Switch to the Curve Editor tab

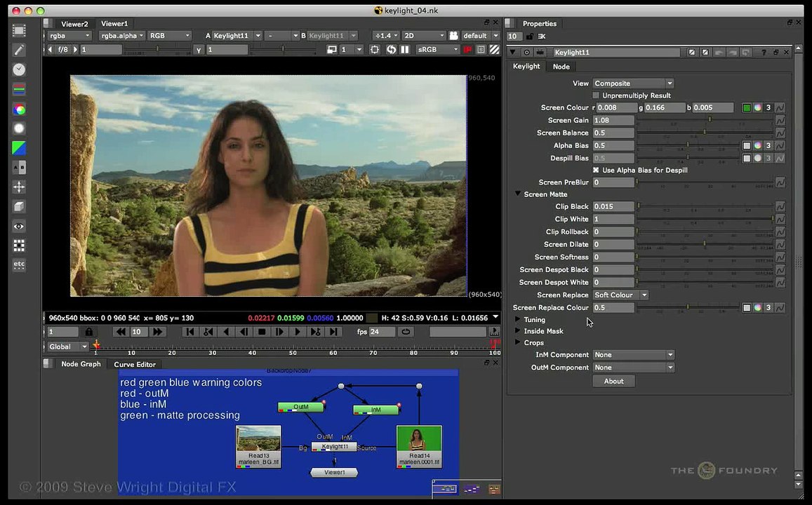[135, 364]
